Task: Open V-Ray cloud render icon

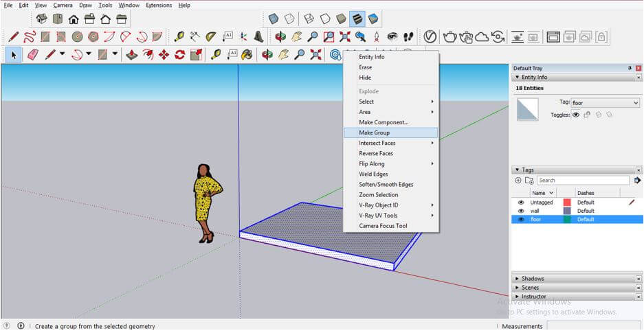Action: coord(482,37)
